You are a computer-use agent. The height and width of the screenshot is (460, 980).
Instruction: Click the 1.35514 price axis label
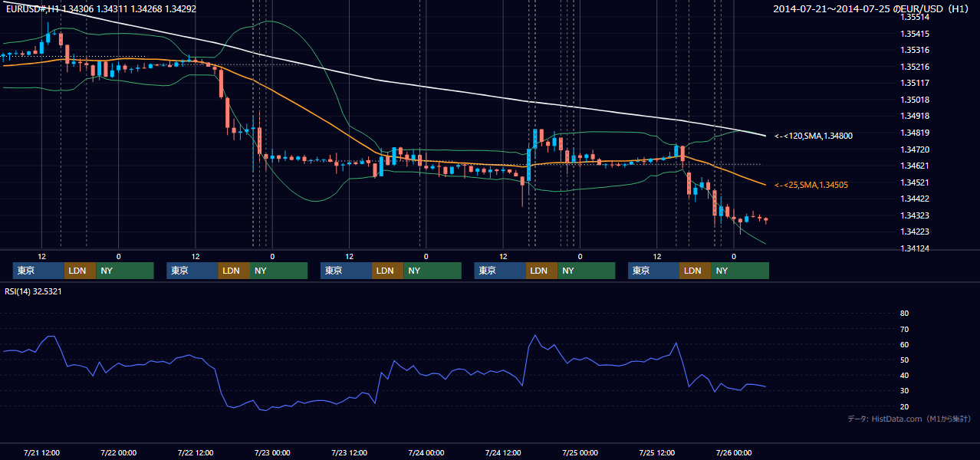(914, 17)
